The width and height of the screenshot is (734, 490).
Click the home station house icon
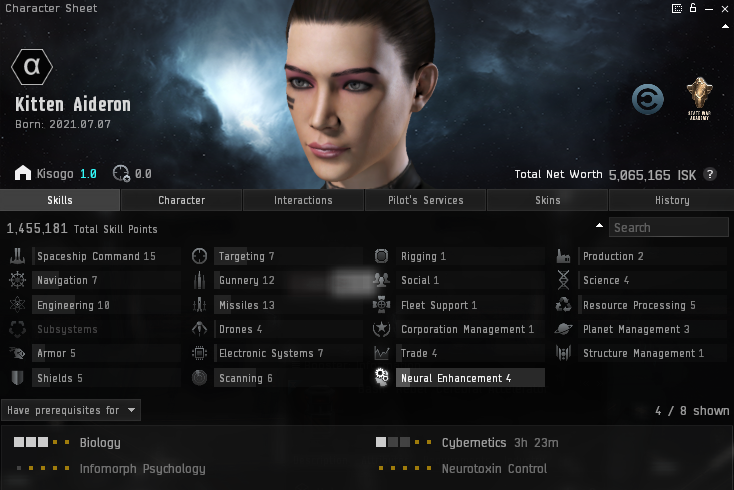pos(22,173)
